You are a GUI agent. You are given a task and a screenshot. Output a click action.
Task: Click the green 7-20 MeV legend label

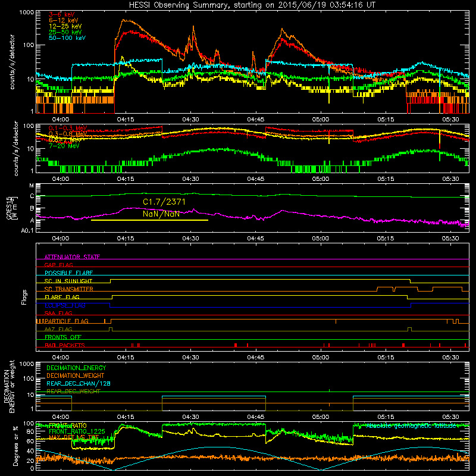click(x=64, y=146)
